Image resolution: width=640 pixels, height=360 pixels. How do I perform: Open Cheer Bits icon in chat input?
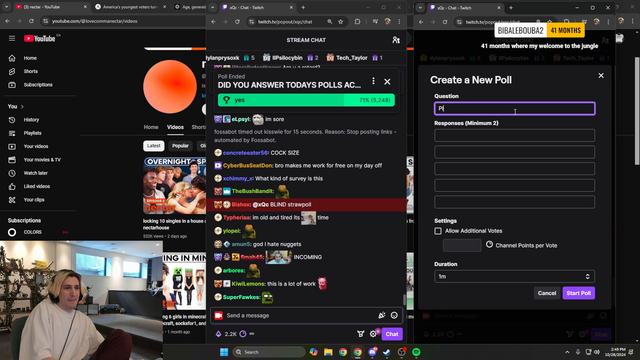pyautogui.click(x=382, y=315)
